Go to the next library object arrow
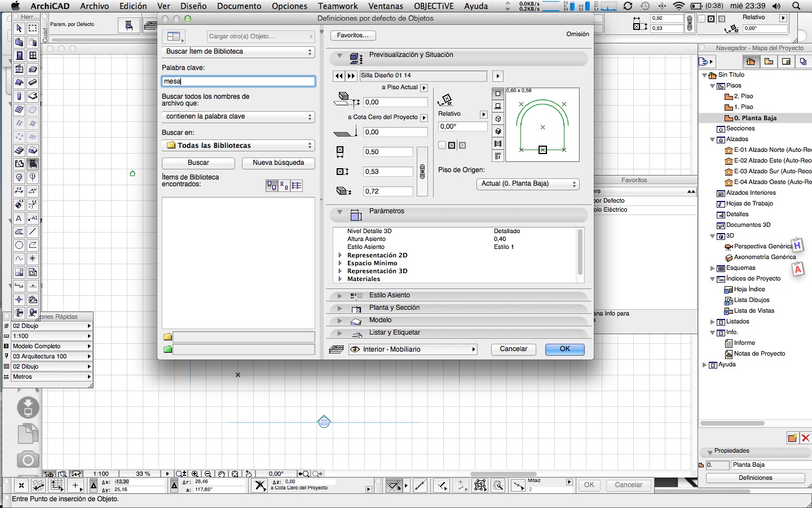The width and height of the screenshot is (812, 508). coord(351,76)
